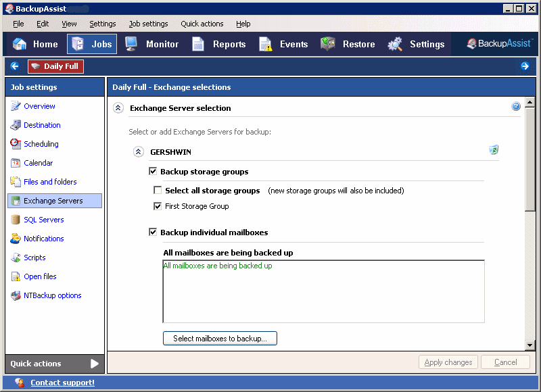
Task: Check Select all storage groups checkbox
Action: tap(158, 191)
